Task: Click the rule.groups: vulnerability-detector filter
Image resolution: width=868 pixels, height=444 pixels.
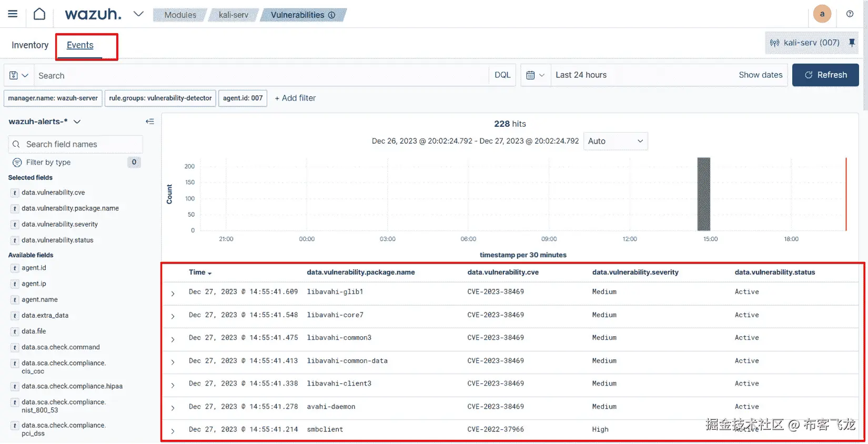Action: [160, 98]
